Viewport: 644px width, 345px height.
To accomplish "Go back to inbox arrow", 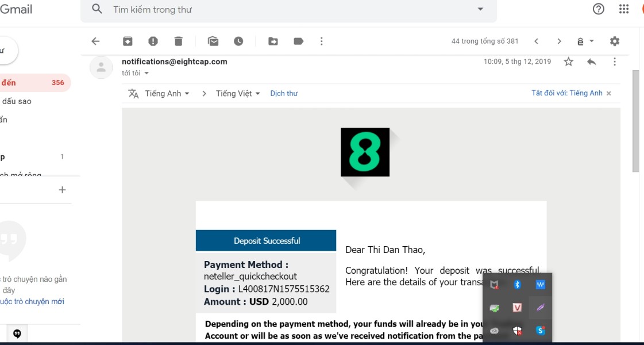I will coord(95,41).
